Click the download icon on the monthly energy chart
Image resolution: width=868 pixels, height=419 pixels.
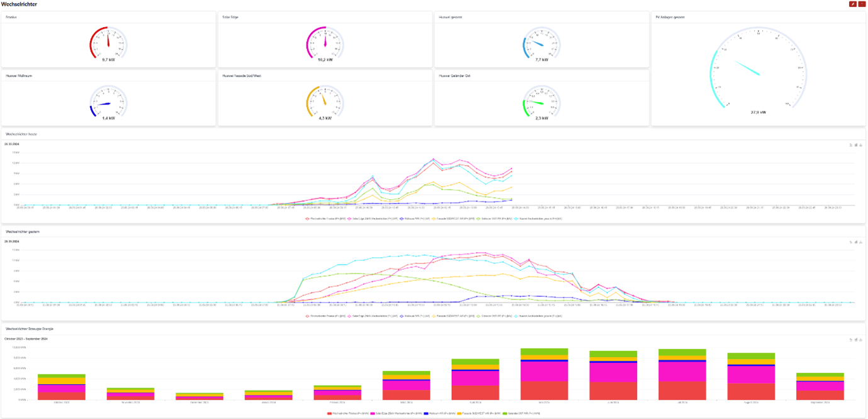(x=860, y=340)
